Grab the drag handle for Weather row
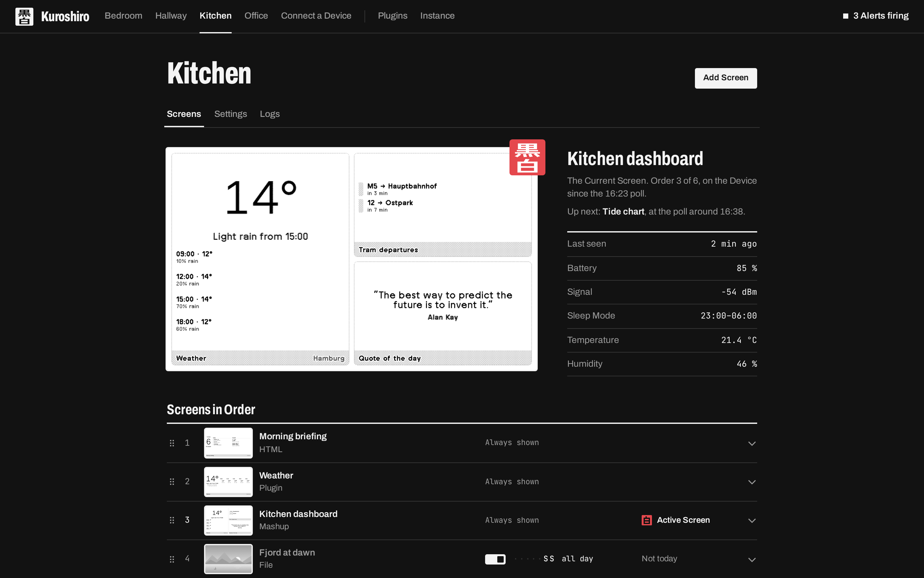The image size is (924, 578). coord(172,482)
